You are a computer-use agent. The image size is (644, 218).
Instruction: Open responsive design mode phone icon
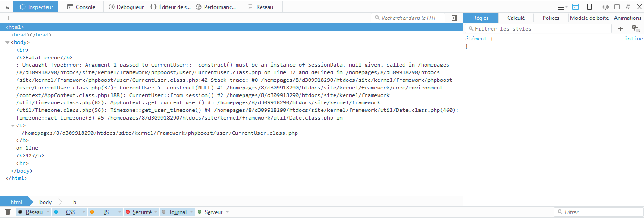pyautogui.click(x=589, y=7)
